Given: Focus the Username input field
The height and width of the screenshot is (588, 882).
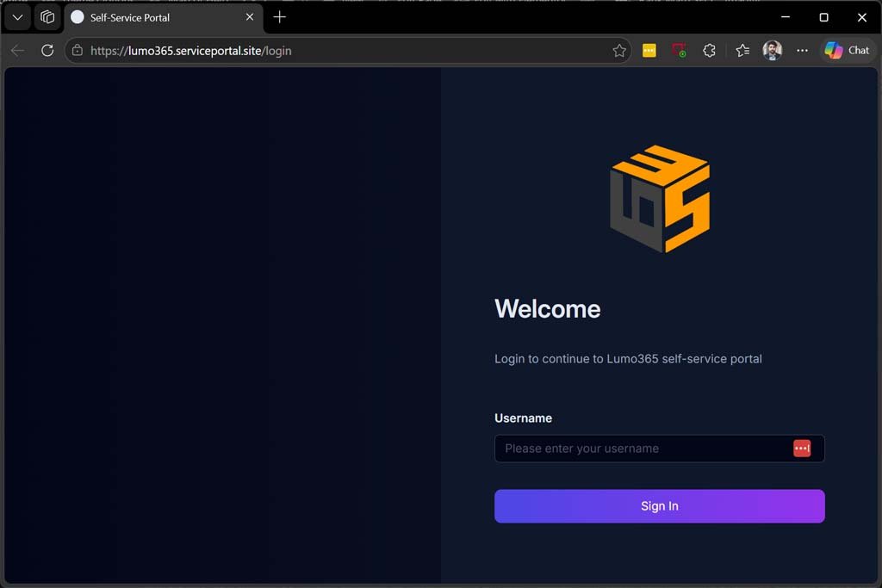Looking at the screenshot, I should point(659,449).
